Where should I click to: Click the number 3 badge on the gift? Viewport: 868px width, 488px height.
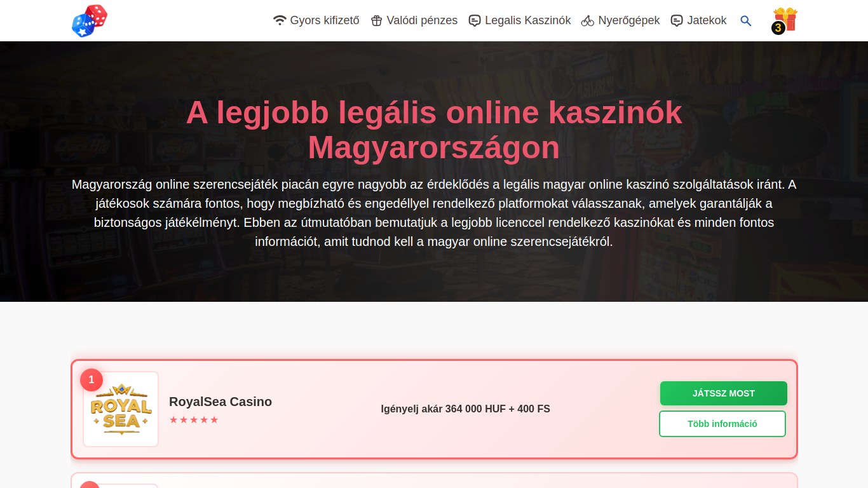[778, 28]
